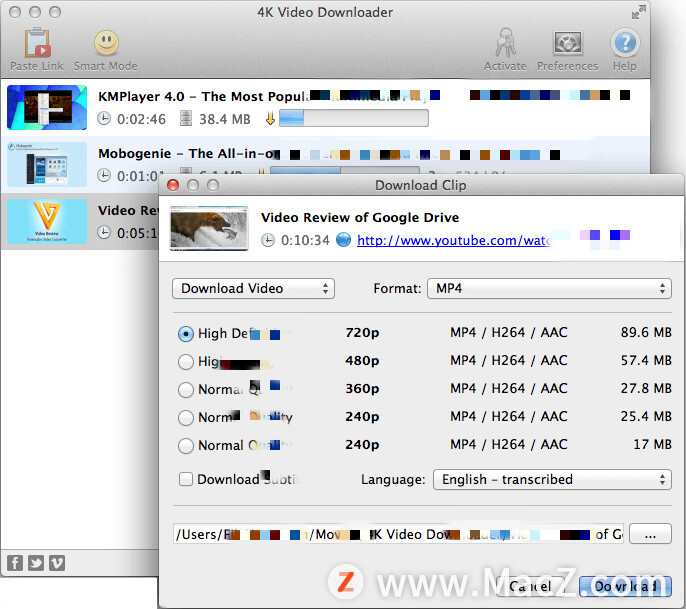Select the 240p 25.4 MB radio button
The image size is (686, 609).
pyautogui.click(x=186, y=418)
